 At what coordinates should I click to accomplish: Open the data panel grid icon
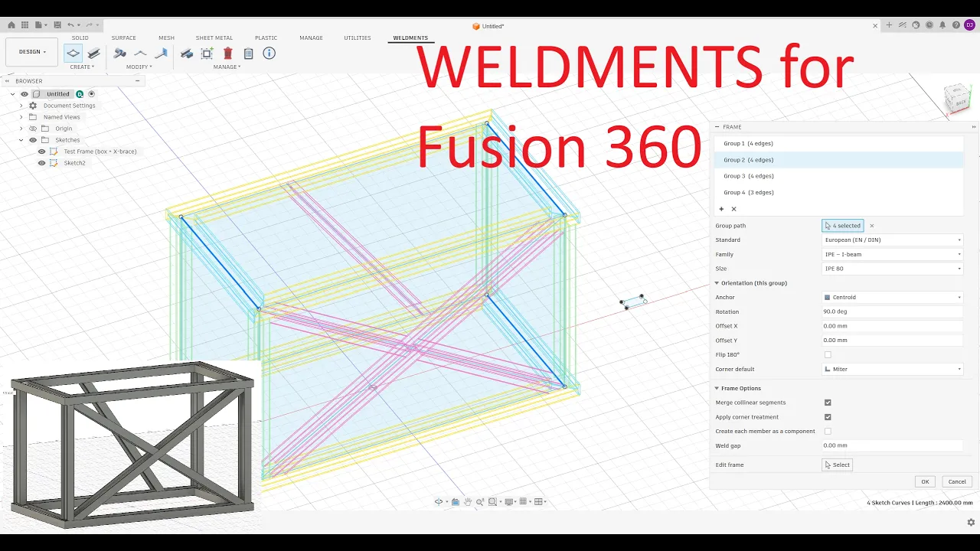27,25
